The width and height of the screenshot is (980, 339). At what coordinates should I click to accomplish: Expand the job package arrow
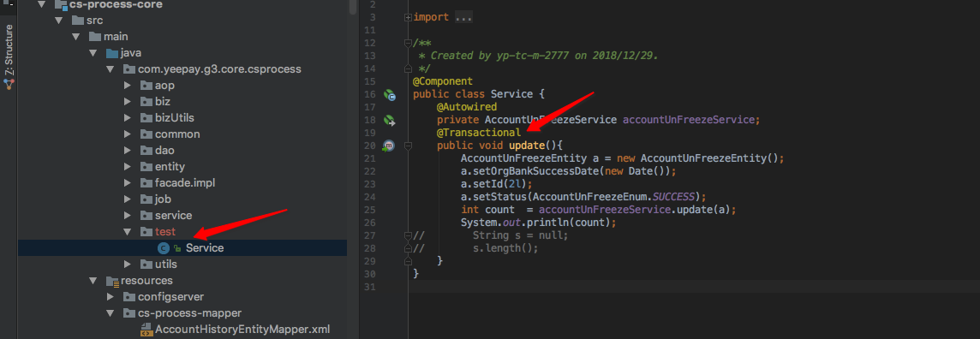point(127,199)
